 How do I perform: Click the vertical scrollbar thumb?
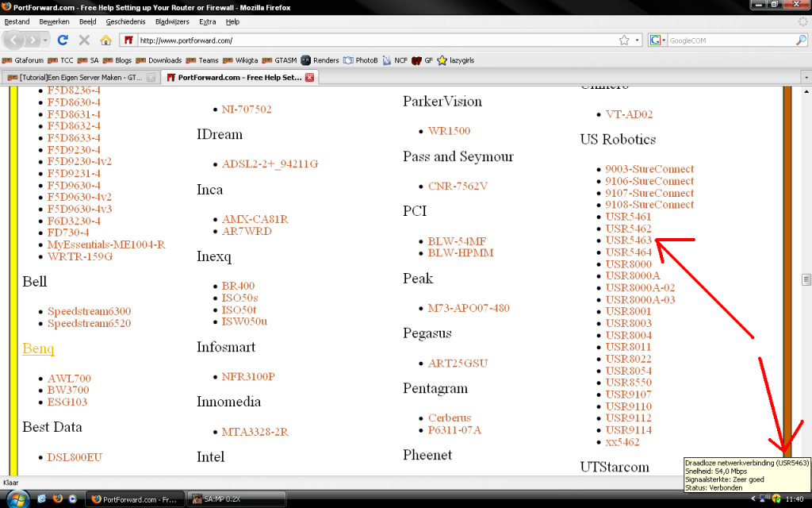pos(806,280)
